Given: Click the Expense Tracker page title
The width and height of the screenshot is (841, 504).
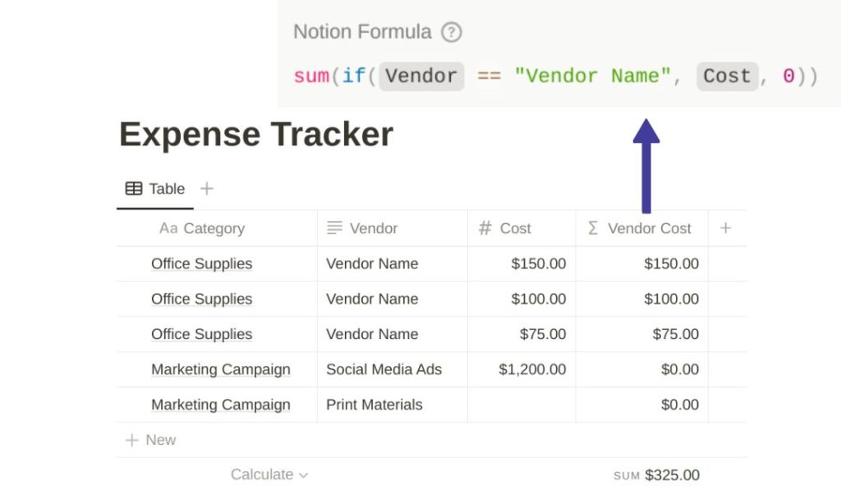Looking at the screenshot, I should [x=256, y=135].
